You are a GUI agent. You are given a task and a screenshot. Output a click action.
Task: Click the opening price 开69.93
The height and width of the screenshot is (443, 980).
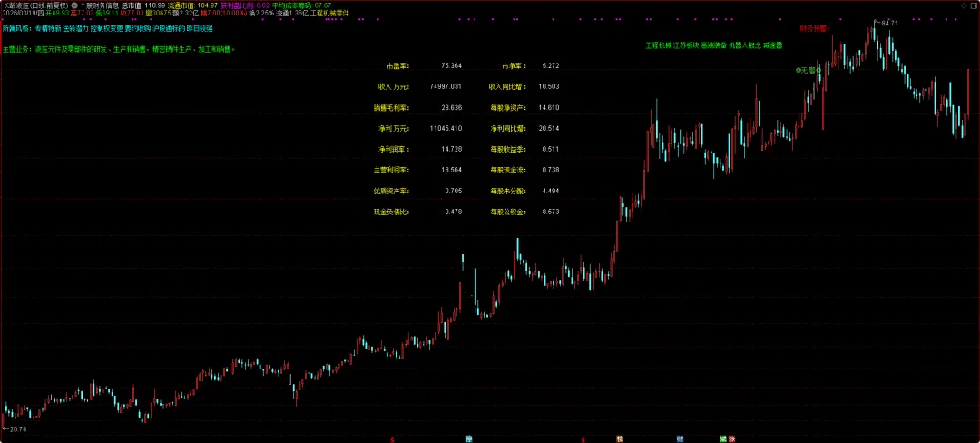click(x=57, y=13)
